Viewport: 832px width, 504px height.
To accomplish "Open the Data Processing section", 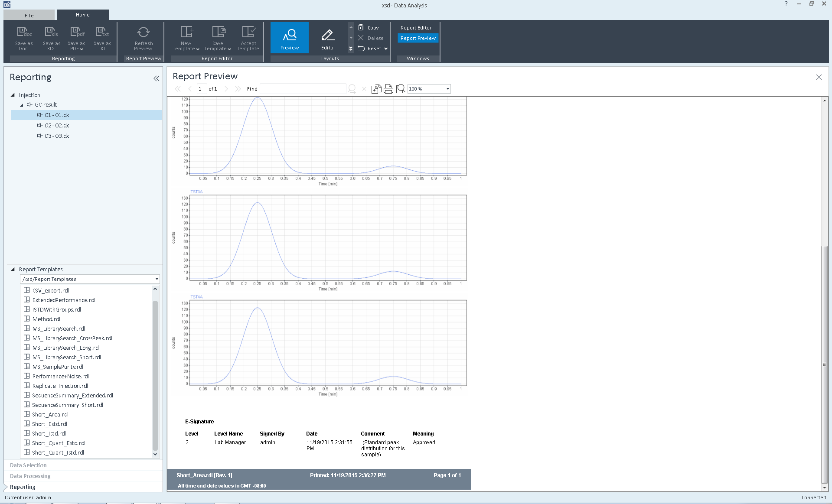I will pos(30,476).
